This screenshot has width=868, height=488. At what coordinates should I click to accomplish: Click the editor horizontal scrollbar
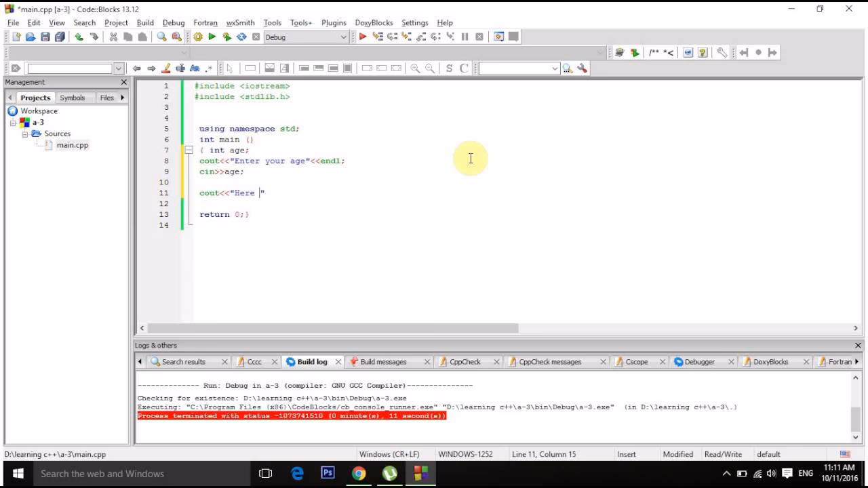[332, 328]
